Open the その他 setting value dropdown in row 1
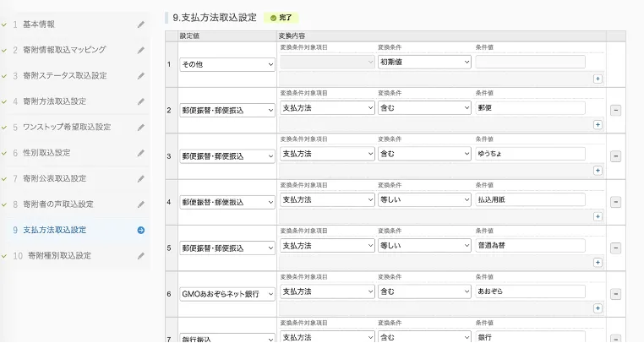 click(x=226, y=64)
